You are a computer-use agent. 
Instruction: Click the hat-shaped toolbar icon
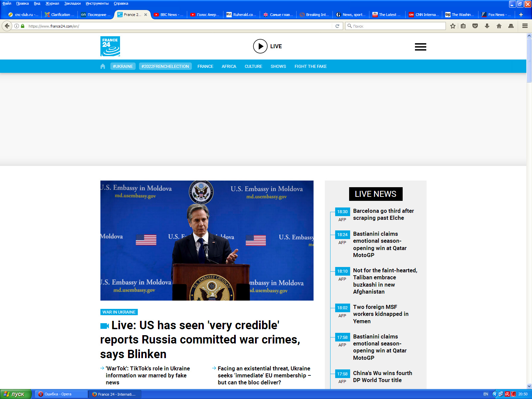[511, 26]
